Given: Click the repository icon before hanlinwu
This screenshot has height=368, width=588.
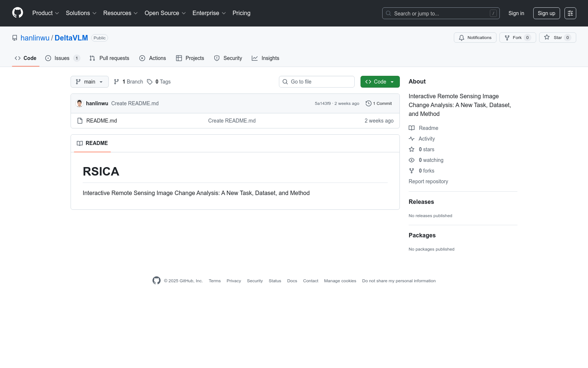Looking at the screenshot, I should pyautogui.click(x=15, y=38).
